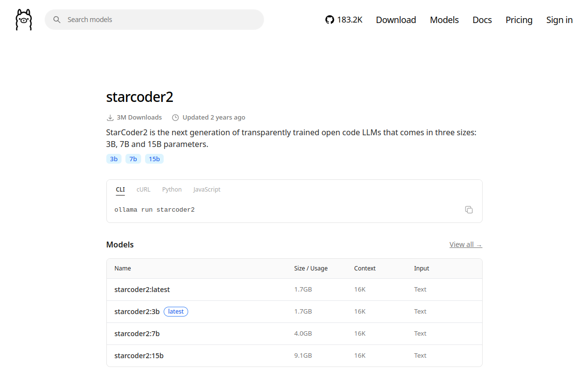Click the latest badge next to starcoder2:3b
588x392 pixels.
(x=176, y=312)
